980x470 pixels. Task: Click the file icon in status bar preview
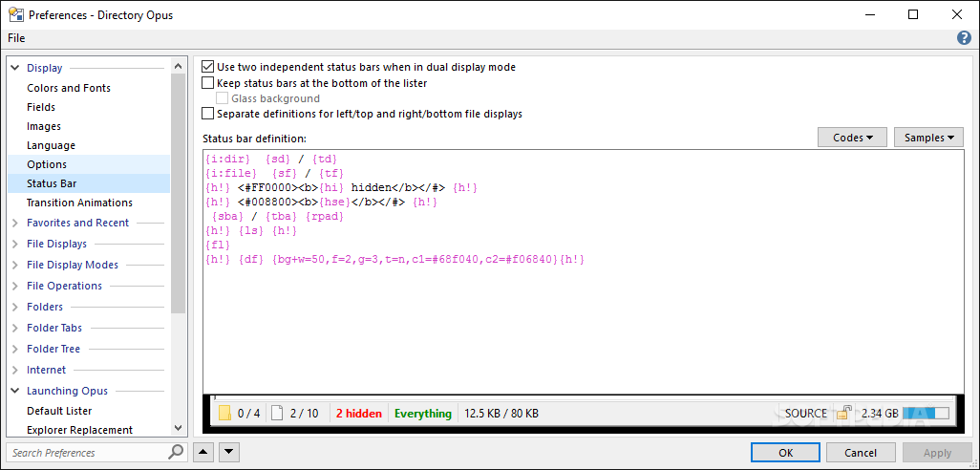click(x=277, y=413)
